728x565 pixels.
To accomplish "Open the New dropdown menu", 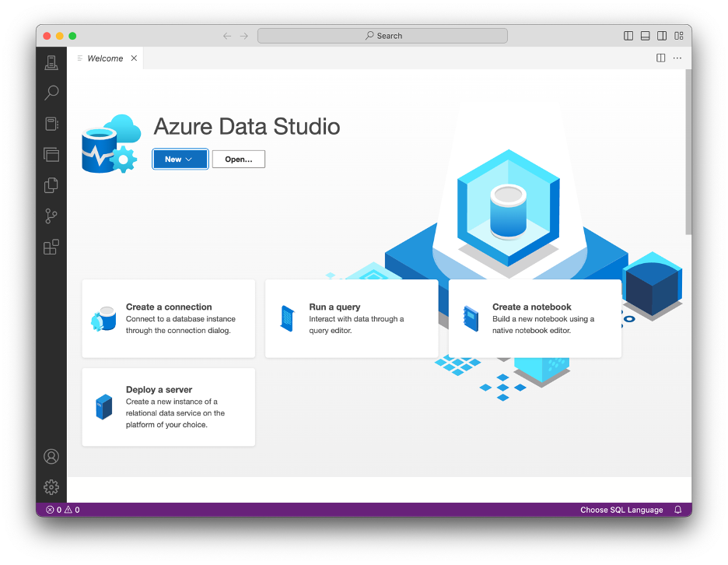I will tap(180, 159).
